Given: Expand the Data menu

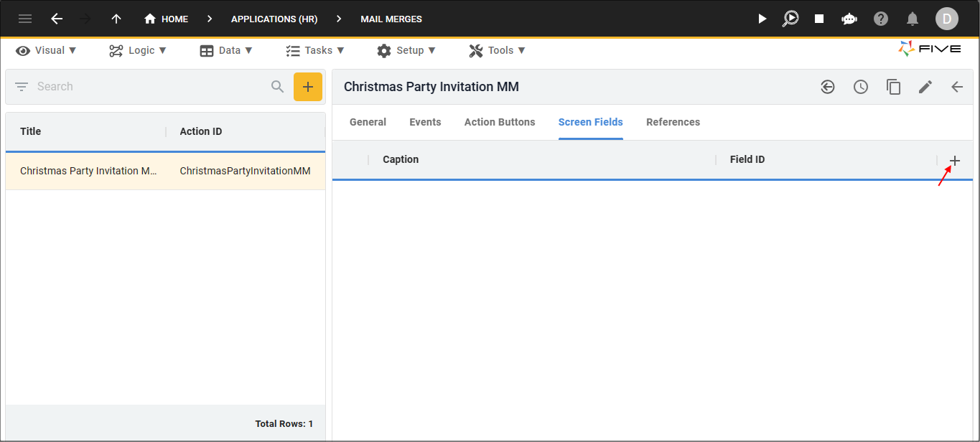Looking at the screenshot, I should (226, 50).
